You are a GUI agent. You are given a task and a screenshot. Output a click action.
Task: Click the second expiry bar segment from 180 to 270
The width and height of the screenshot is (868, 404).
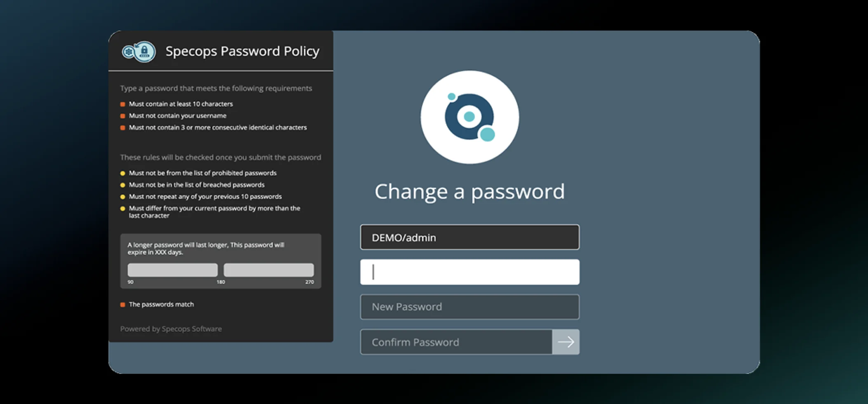(269, 270)
